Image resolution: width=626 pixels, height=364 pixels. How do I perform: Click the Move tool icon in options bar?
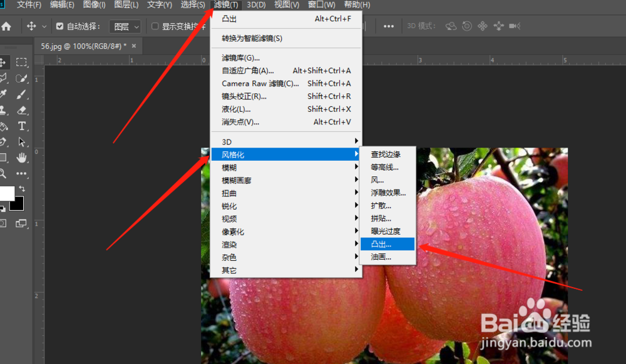pos(31,26)
